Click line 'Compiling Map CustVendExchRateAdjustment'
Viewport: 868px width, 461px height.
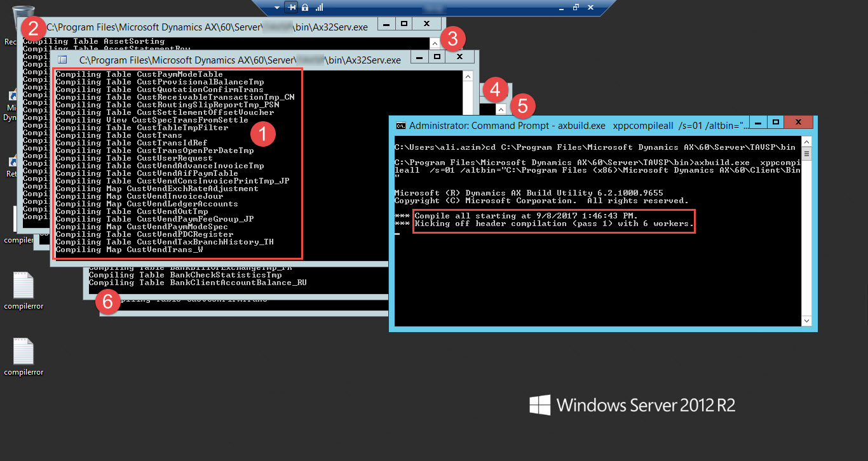[157, 189]
